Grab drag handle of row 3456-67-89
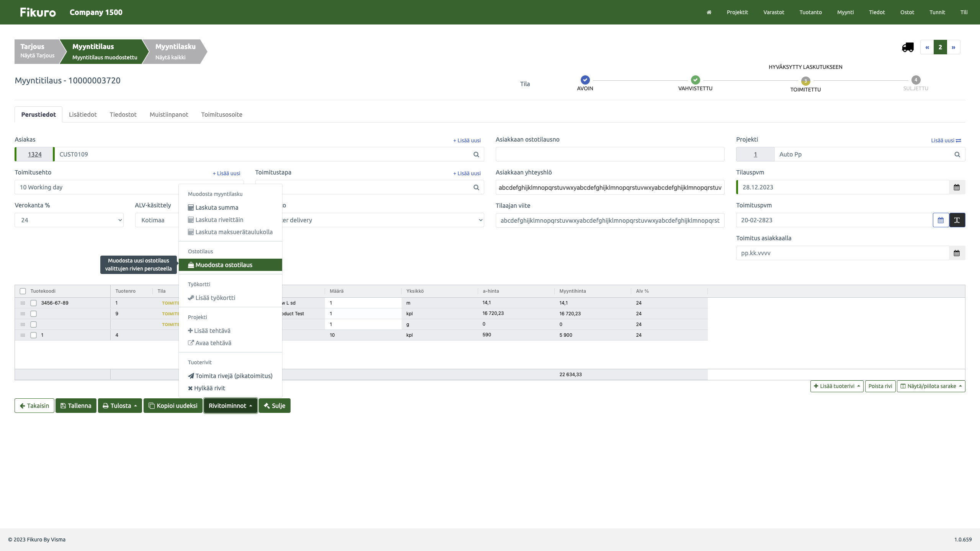Image resolution: width=980 pixels, height=551 pixels. coord(23,303)
